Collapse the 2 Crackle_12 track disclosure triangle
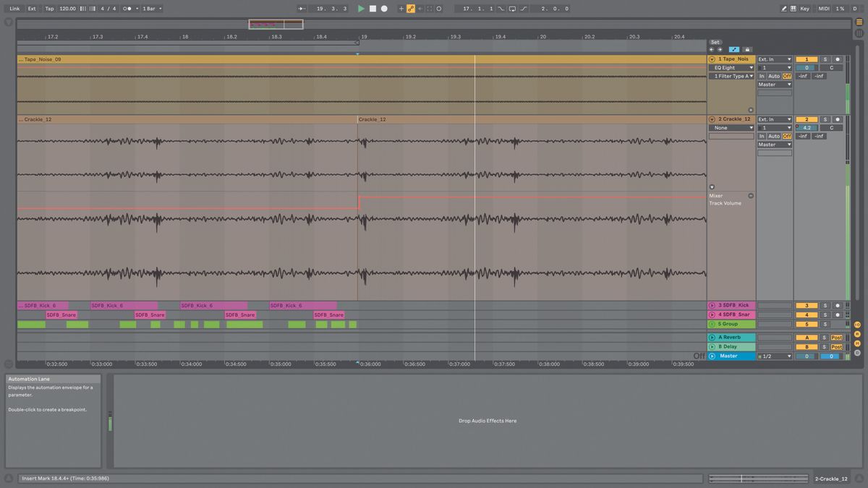This screenshot has width=868, height=488. [712, 119]
